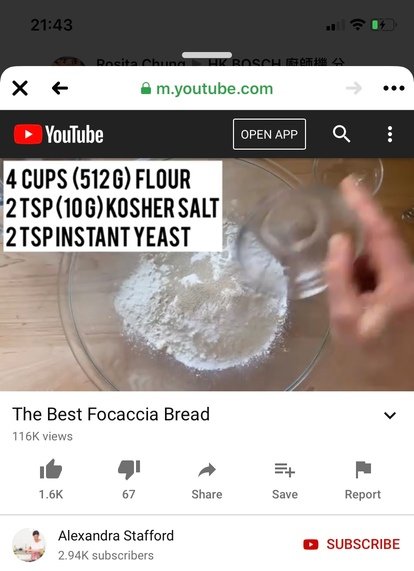Dislike the video with thumbs down
Screen dimensions: 414x571
click(x=129, y=479)
